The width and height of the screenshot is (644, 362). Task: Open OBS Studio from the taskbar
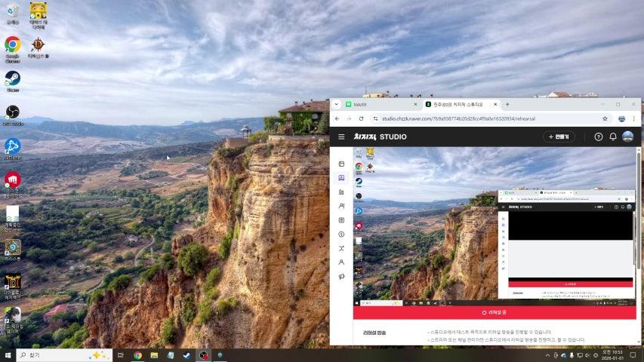click(204, 355)
